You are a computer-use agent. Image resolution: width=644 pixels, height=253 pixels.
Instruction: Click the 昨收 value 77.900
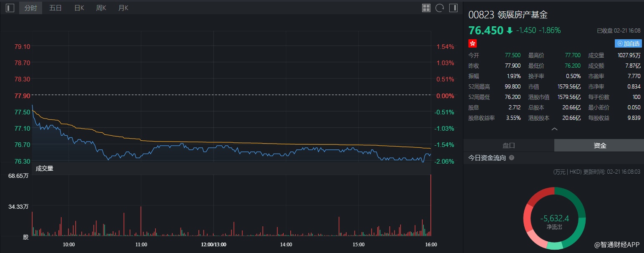513,66
